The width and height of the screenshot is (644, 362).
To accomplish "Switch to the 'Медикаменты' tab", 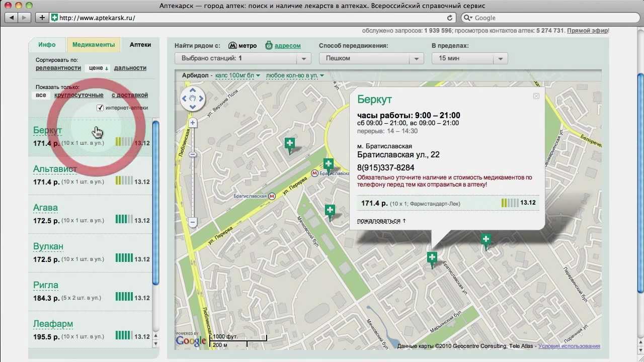I will coord(94,45).
